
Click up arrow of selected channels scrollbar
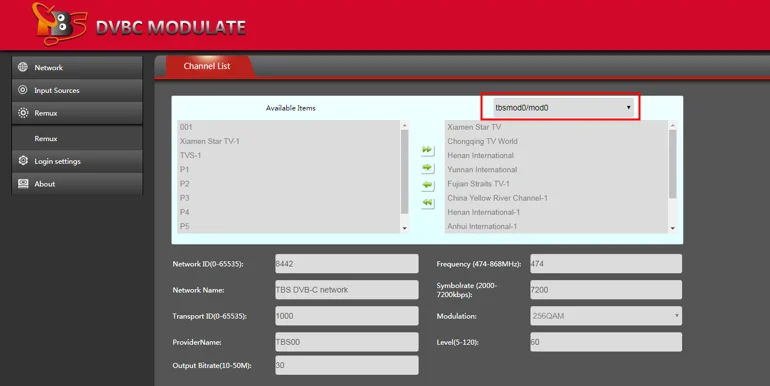[x=673, y=125]
